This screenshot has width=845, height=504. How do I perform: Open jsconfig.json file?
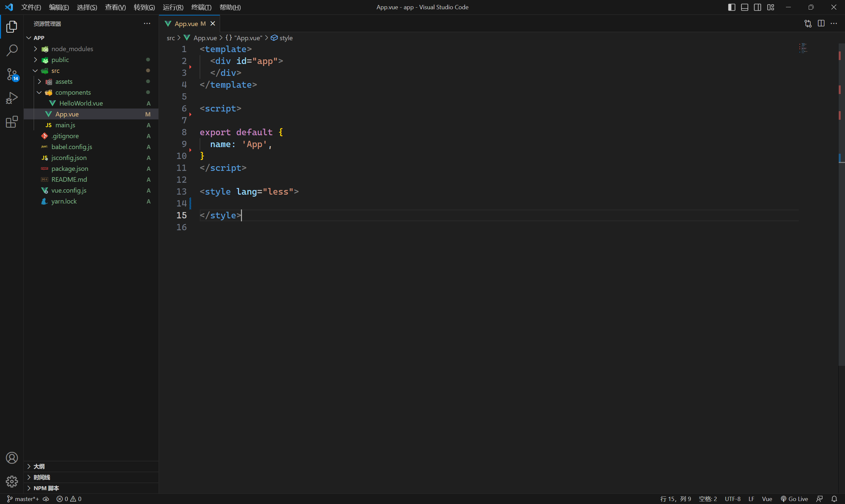(91, 158)
